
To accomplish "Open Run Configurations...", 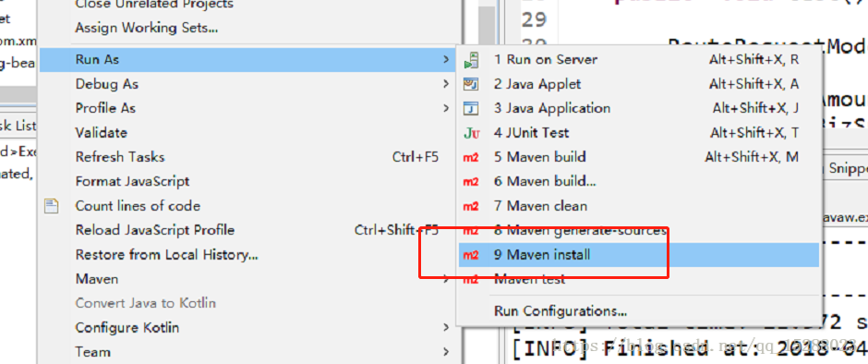I will pos(639,310).
